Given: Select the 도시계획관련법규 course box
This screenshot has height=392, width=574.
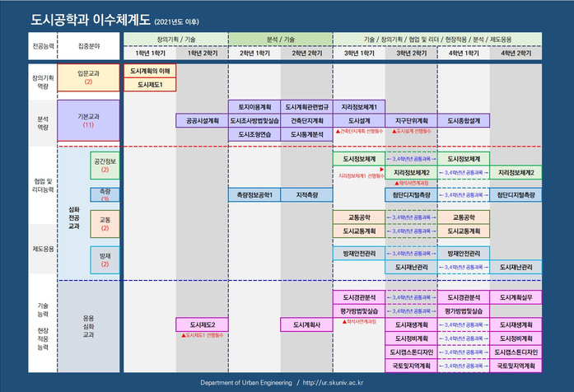Looking at the screenshot, I should tap(307, 107).
